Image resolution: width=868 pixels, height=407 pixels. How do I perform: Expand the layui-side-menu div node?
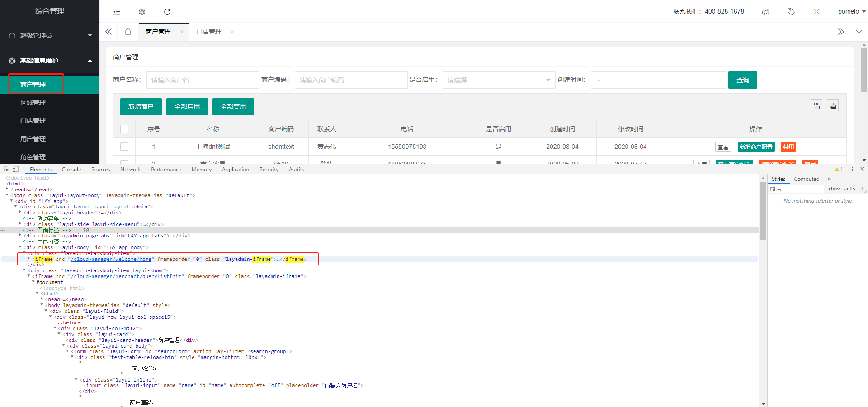pyautogui.click(x=20, y=224)
